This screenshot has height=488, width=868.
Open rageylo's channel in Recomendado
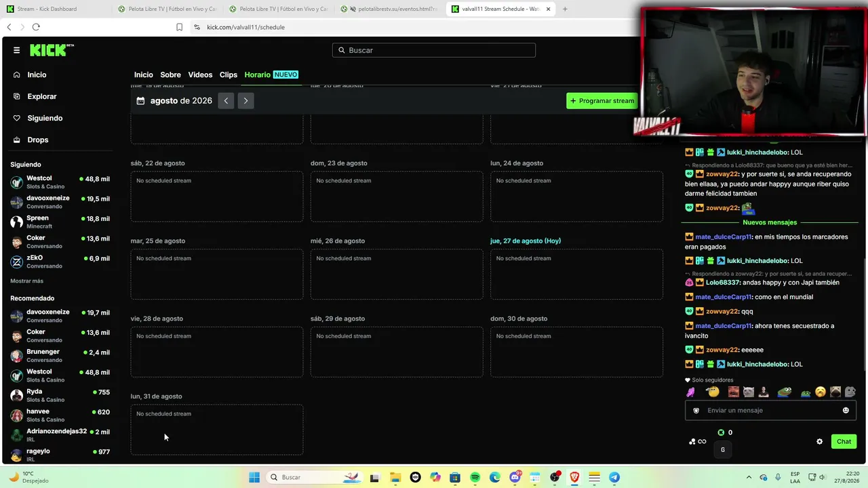(x=60, y=455)
